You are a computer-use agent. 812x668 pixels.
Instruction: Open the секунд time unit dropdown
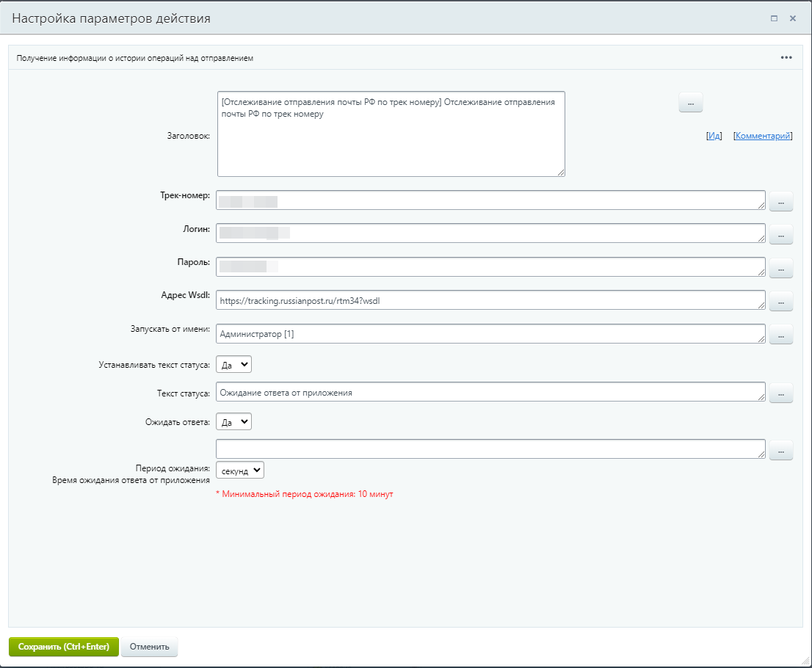pos(240,471)
